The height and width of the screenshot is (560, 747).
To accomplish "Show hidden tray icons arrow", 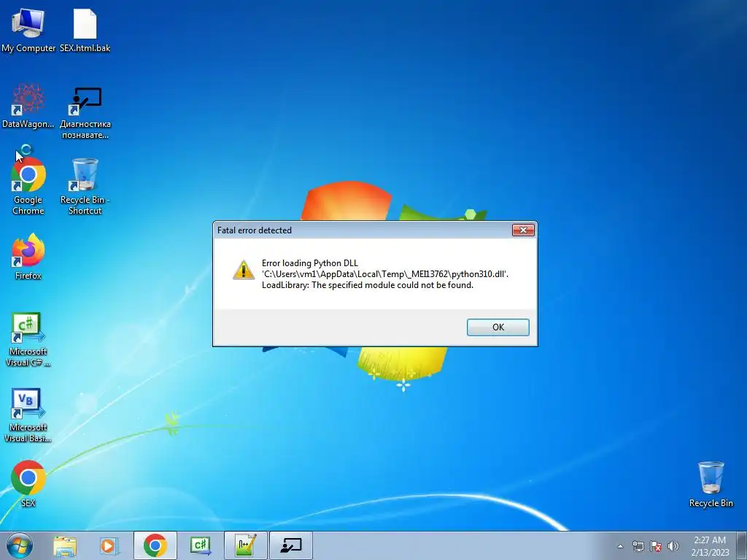I will (620, 546).
